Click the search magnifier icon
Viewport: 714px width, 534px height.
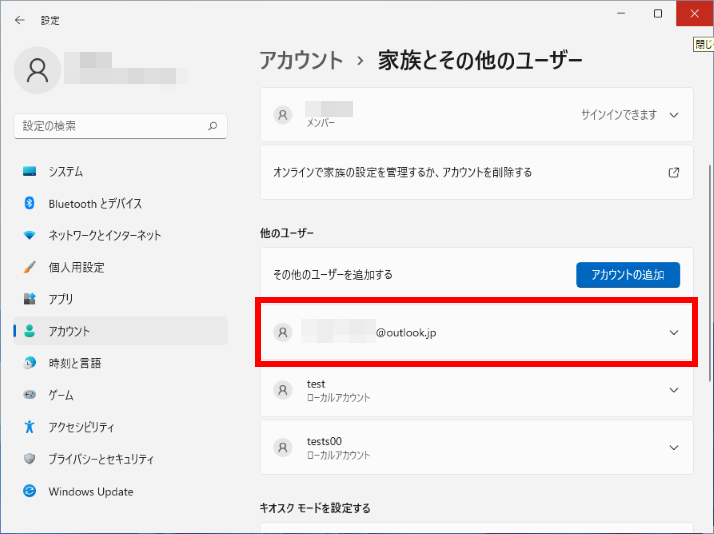coord(212,126)
